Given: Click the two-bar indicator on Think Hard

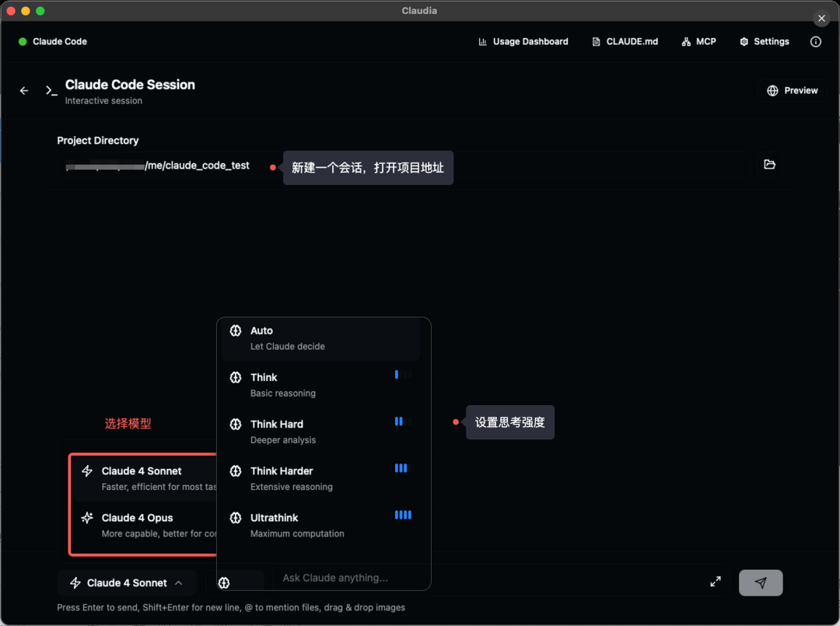Looking at the screenshot, I should (403, 422).
